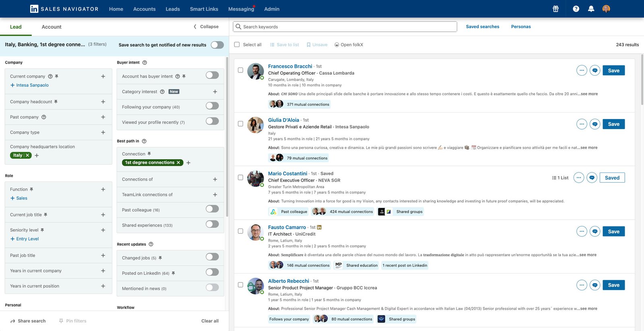The height and width of the screenshot is (331, 644).
Task: Click the search magnifier icon
Action: (238, 27)
